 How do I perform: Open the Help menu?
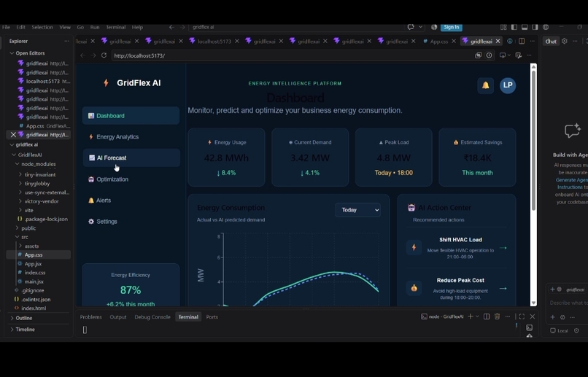click(137, 27)
